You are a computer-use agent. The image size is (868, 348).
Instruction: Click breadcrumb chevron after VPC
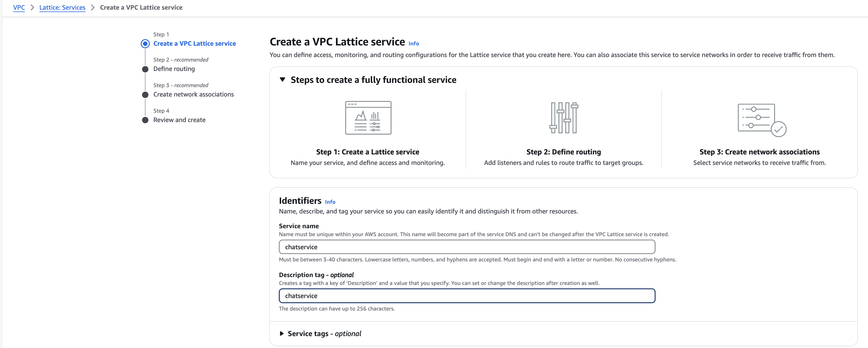pos(32,7)
